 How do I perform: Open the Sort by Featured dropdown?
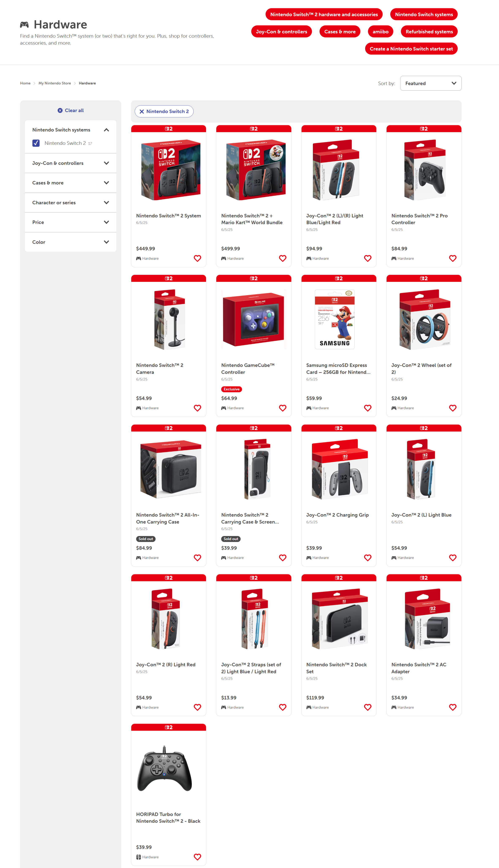tap(430, 83)
